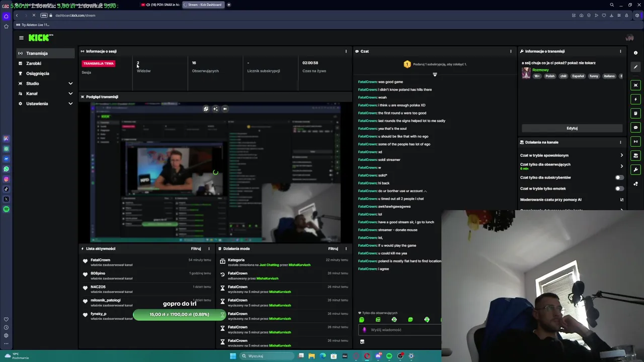Select the Polish stream tag

(550, 76)
